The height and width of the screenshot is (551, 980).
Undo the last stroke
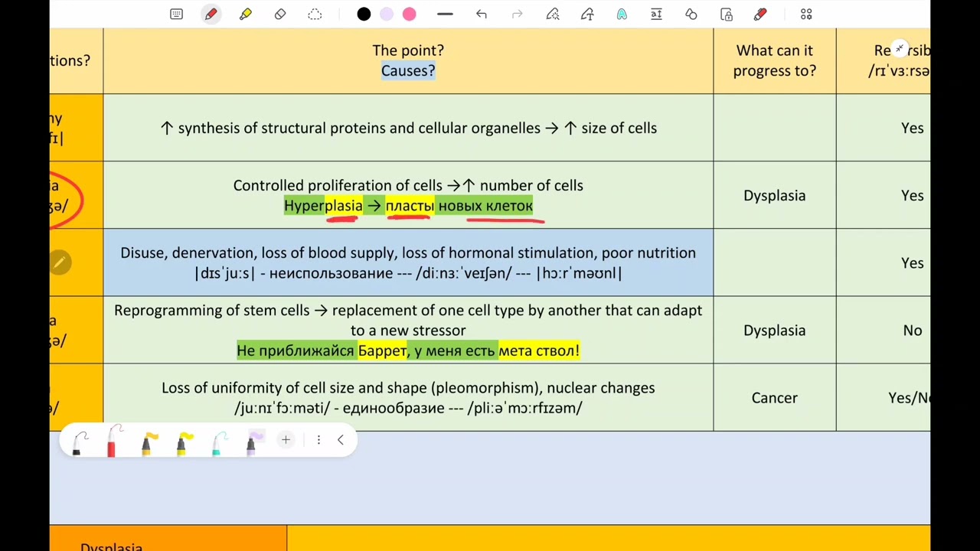(x=481, y=15)
